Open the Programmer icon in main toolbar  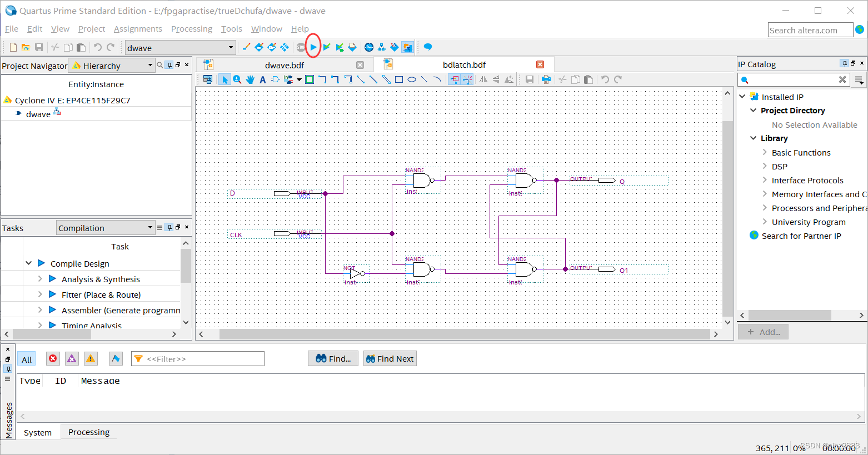(395, 47)
